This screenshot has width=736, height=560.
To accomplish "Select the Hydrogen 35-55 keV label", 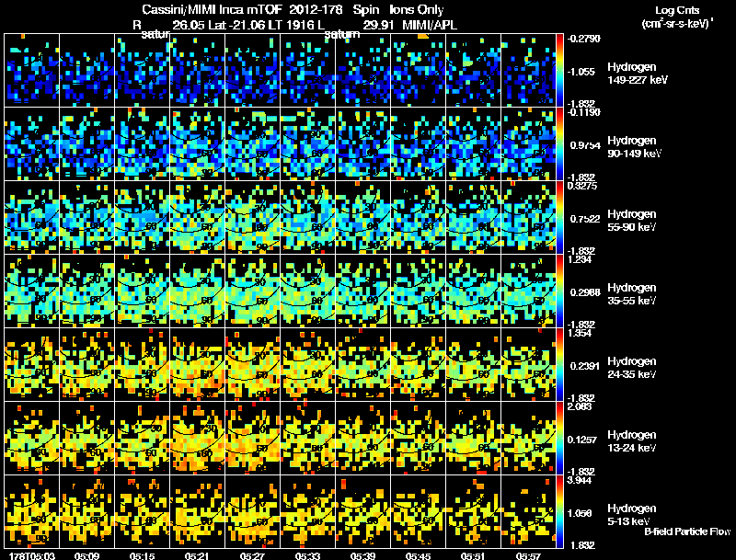I will point(632,293).
